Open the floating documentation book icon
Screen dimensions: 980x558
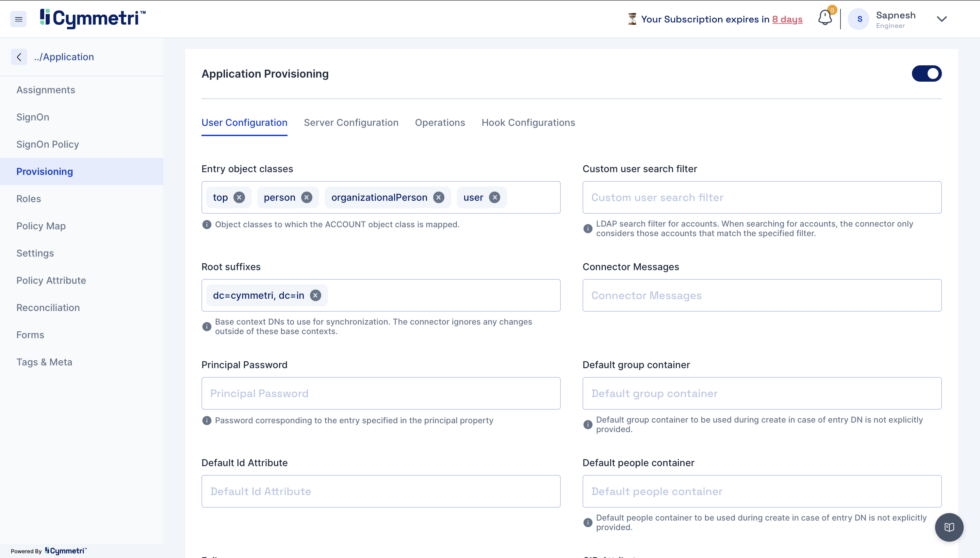[x=949, y=527]
